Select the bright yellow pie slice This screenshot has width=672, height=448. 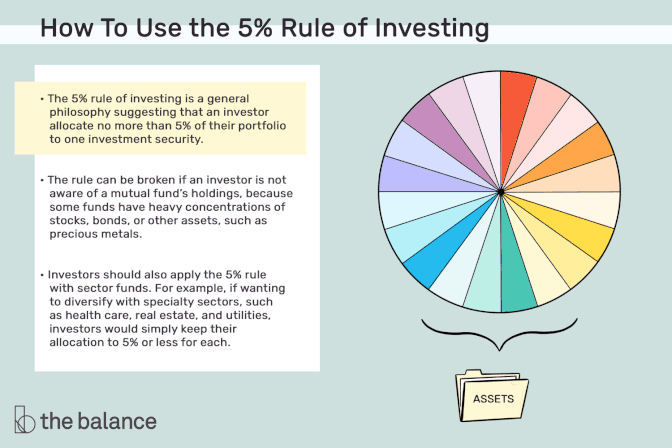[574, 232]
